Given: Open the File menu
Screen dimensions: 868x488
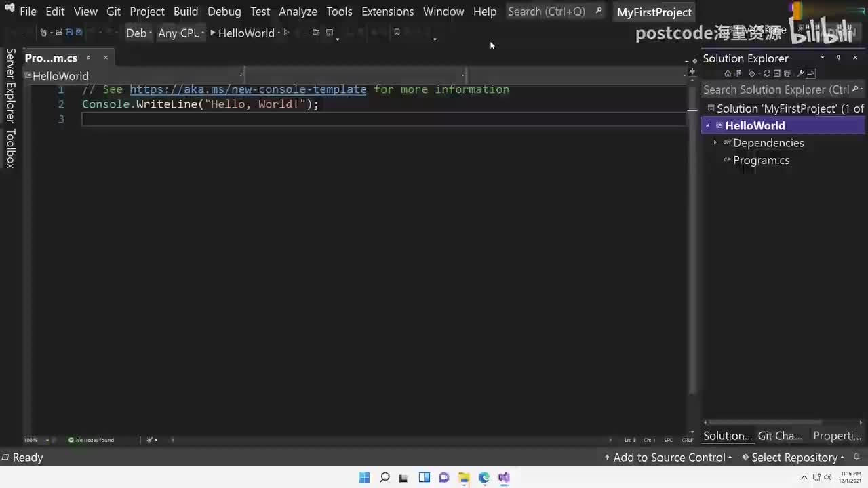Looking at the screenshot, I should coord(28,12).
